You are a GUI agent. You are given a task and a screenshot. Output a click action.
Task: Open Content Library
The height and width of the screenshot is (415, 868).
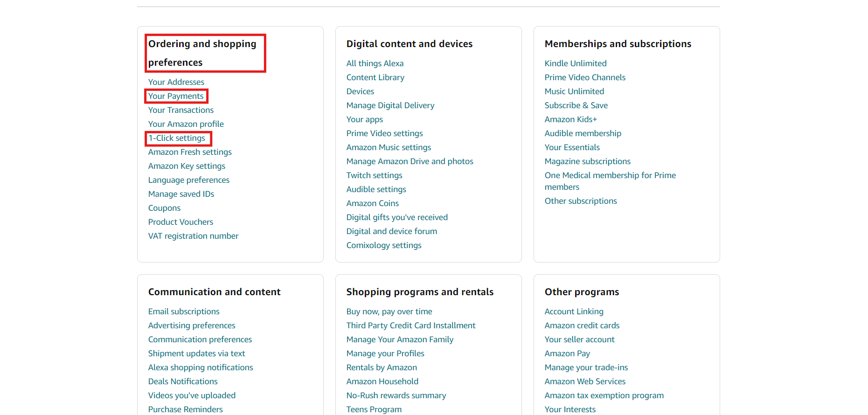coord(375,77)
